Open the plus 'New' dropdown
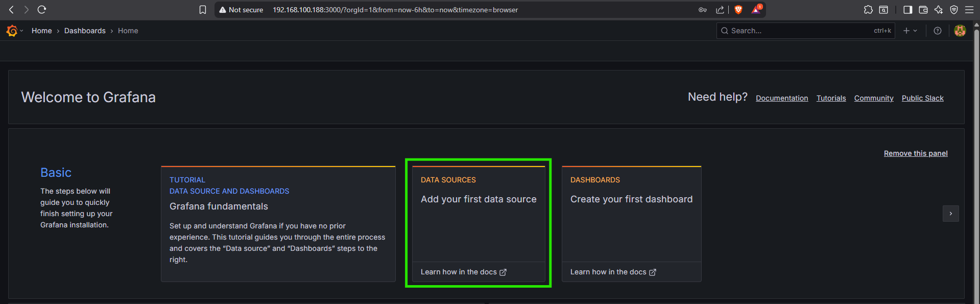980x304 pixels. [x=910, y=31]
